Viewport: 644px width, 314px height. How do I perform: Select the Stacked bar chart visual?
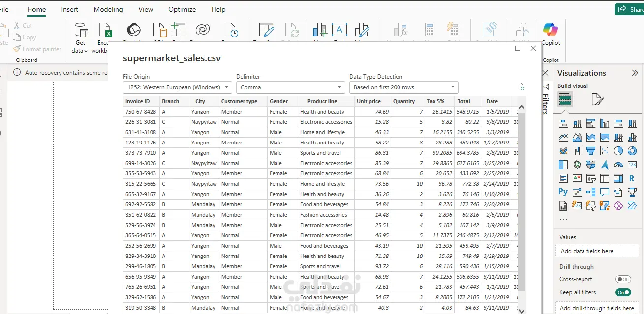click(x=563, y=123)
